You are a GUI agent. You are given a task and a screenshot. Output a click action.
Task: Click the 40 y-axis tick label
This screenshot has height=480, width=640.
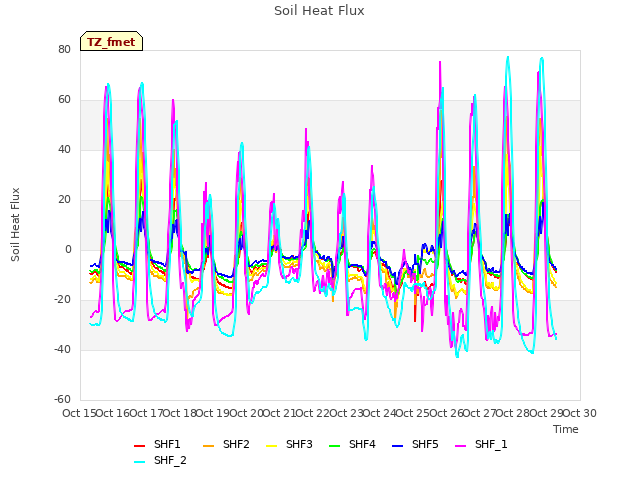point(64,149)
